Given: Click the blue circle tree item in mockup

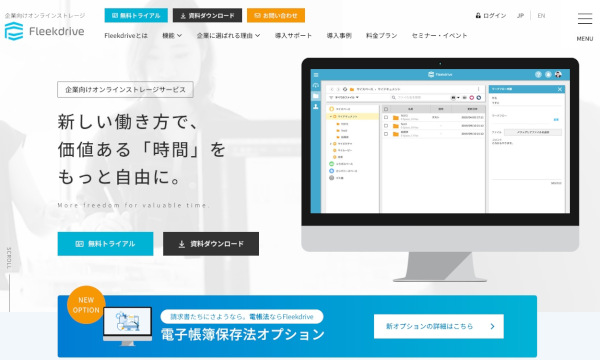Looking at the screenshot, I should tap(332, 171).
